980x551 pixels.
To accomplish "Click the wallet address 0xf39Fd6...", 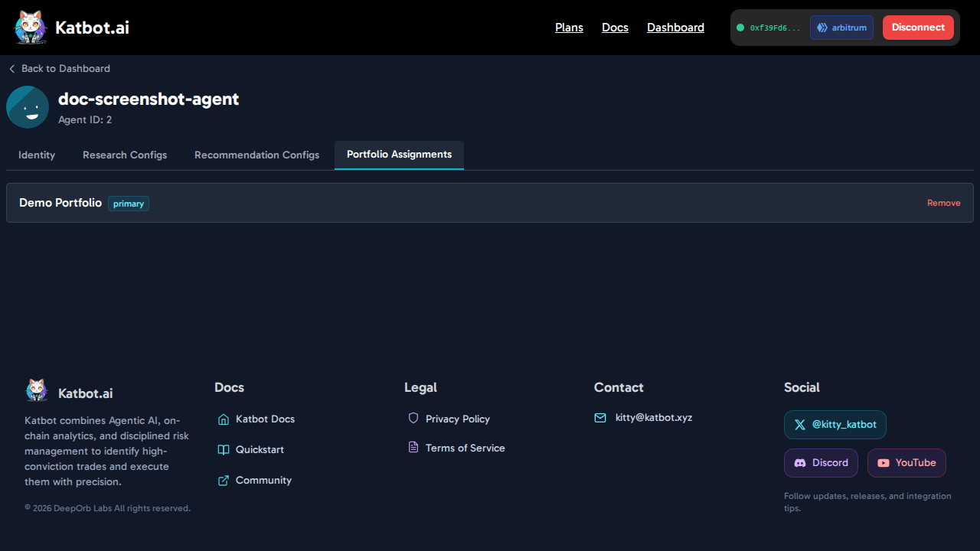I will tap(775, 28).
